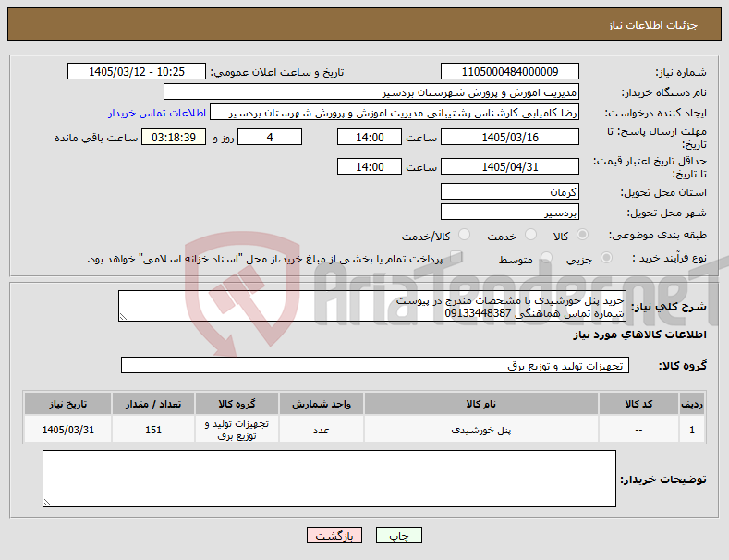
Task: Click the شهر محل تحویل field بردسیر
Action: point(509,213)
